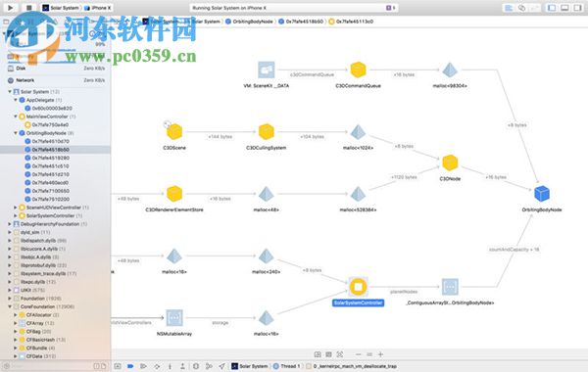This screenshot has height=372, width=588.
Task: Collapse the MainViewController group
Action: [16, 116]
